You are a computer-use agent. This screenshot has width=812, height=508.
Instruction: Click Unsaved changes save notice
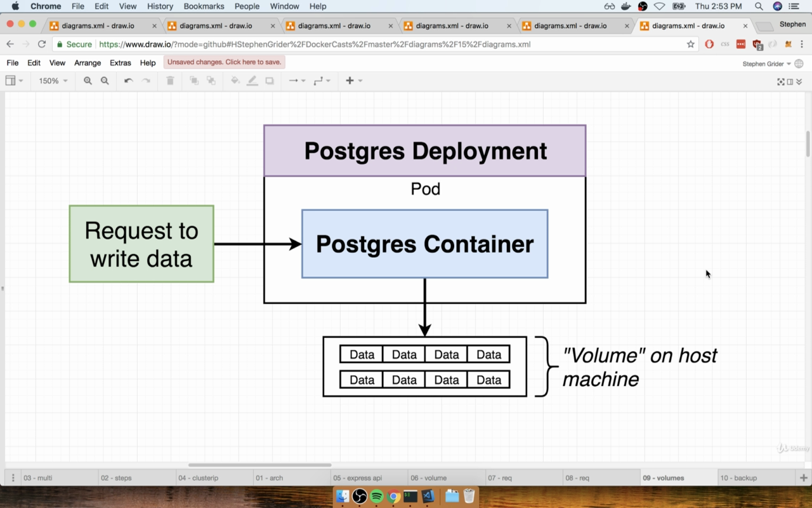[x=224, y=62]
